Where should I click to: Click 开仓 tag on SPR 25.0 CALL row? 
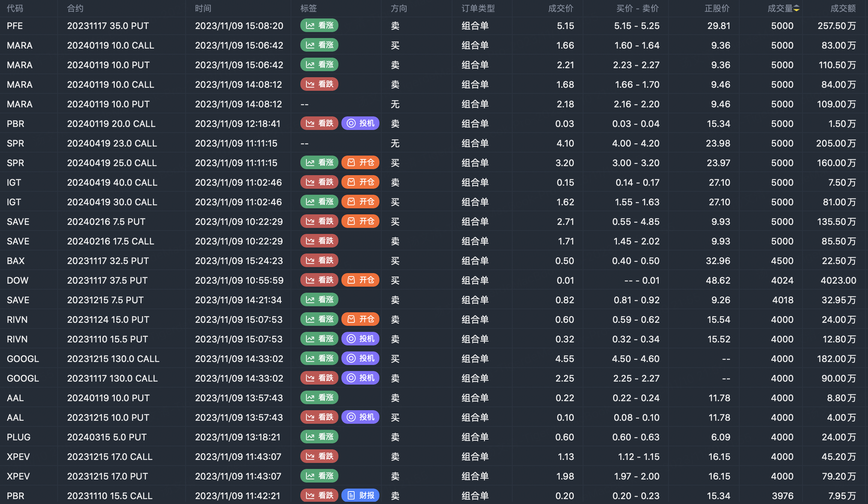[x=360, y=162]
